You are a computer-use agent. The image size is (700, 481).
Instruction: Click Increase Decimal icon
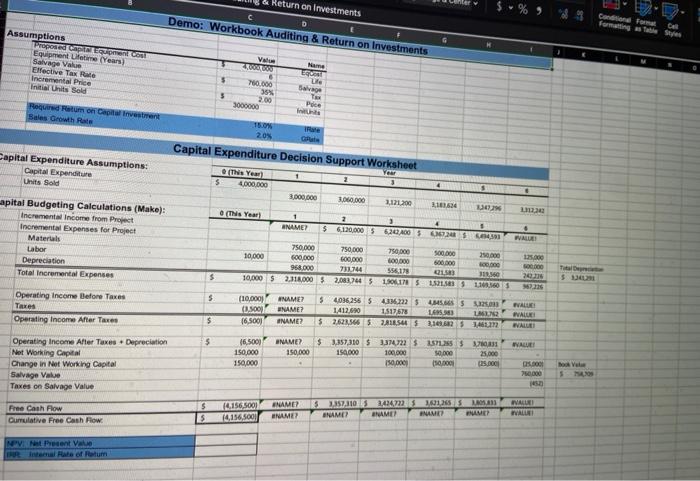[564, 14]
